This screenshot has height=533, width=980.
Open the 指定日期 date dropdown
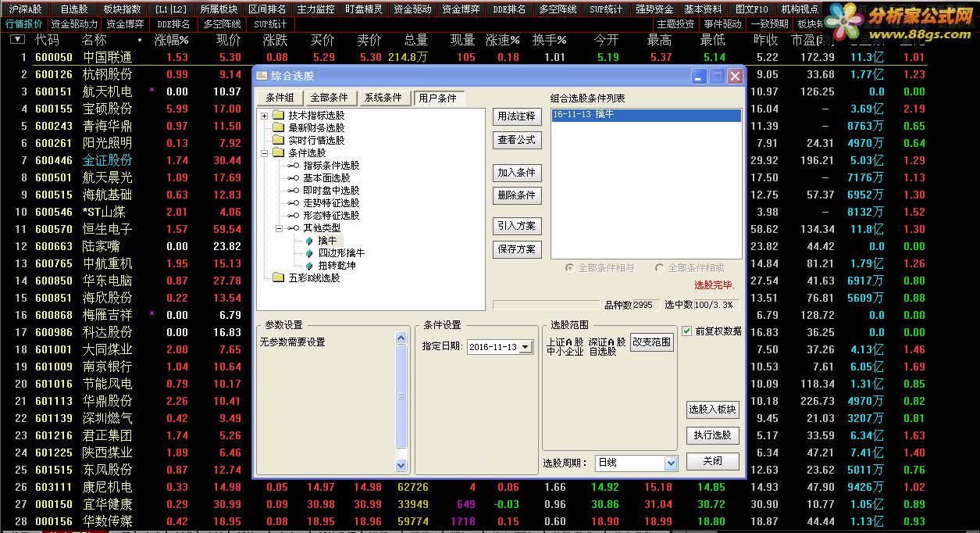[x=526, y=347]
